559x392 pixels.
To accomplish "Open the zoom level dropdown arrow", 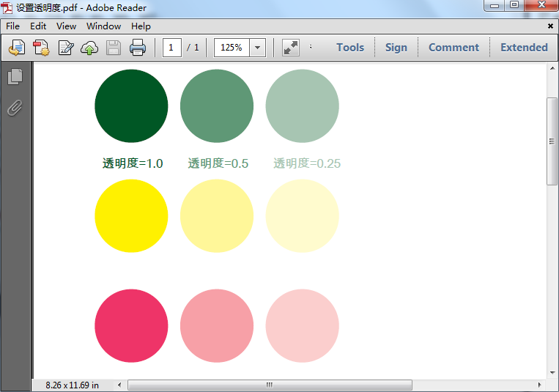I will click(x=257, y=48).
